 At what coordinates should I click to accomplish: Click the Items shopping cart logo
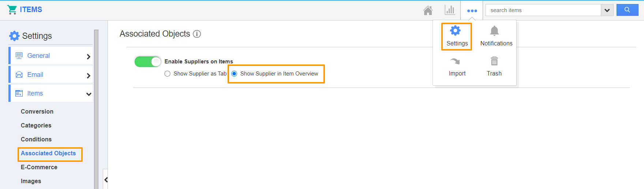tap(12, 10)
